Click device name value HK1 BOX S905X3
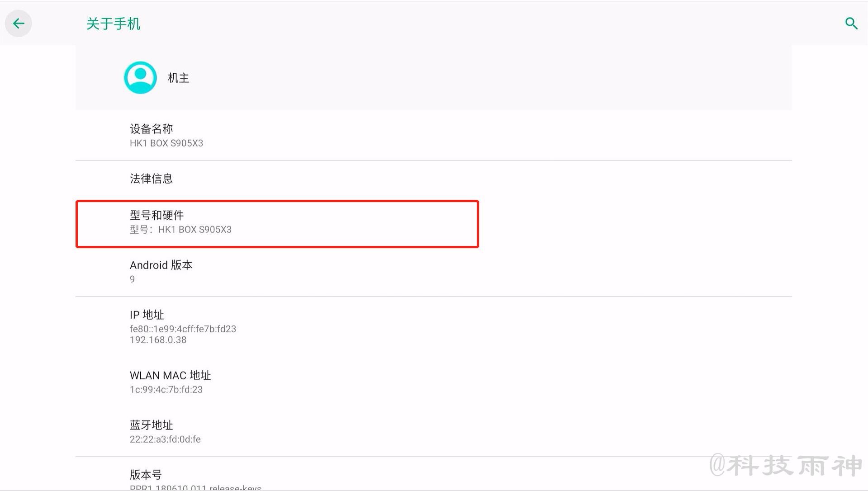Screen dimensions: 868x491 click(166, 143)
